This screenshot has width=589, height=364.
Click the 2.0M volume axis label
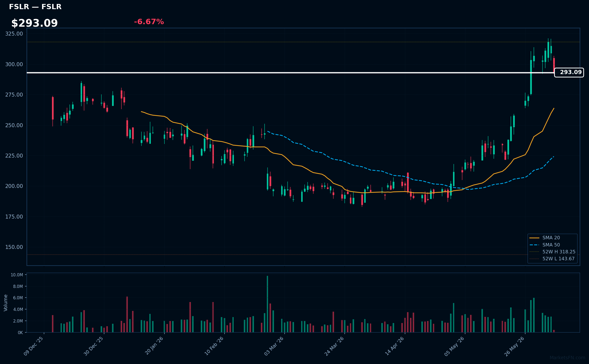tap(18, 321)
